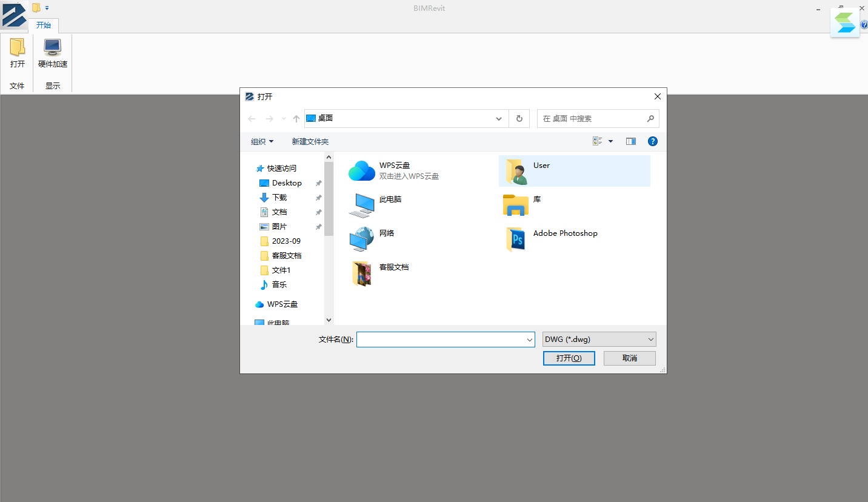Screen dimensions: 868x502
Task: Go forward using dialog forward arrow
Action: pos(270,119)
